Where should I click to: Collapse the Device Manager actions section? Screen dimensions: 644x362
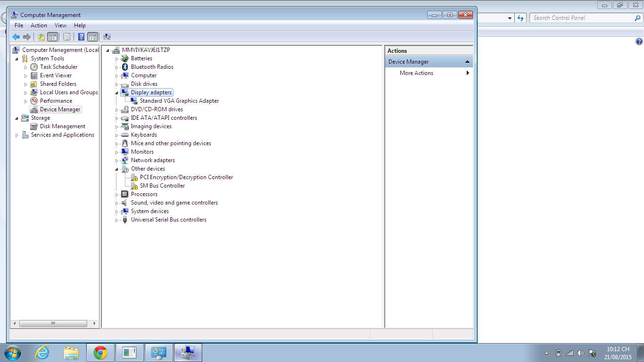coord(467,62)
